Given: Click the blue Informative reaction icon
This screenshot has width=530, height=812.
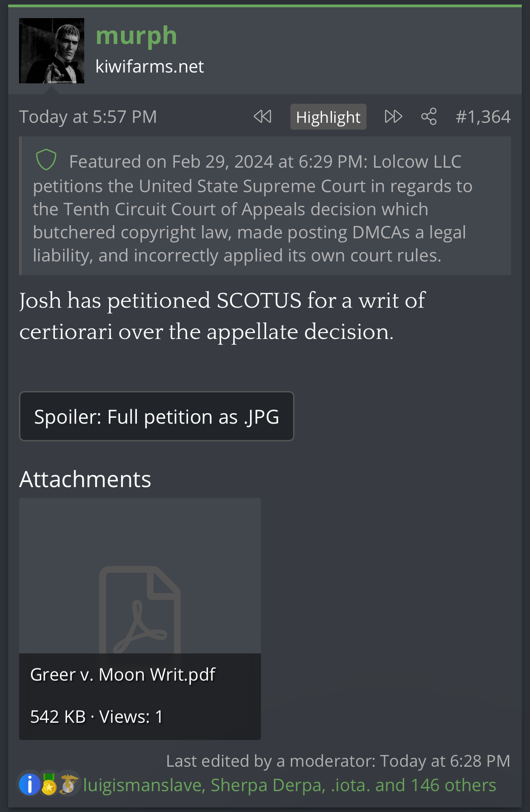Looking at the screenshot, I should pyautogui.click(x=29, y=784).
